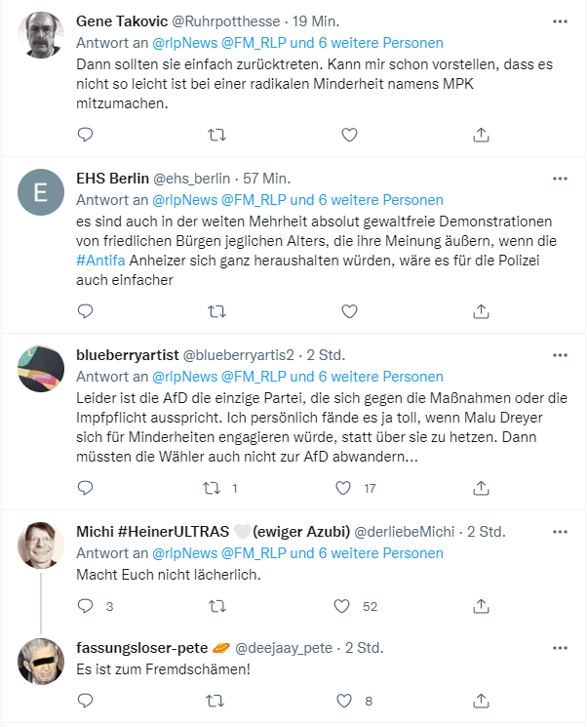Retweet fassungsloser-pete's reply
Viewport: 588px width, 727px height.
coord(217,700)
